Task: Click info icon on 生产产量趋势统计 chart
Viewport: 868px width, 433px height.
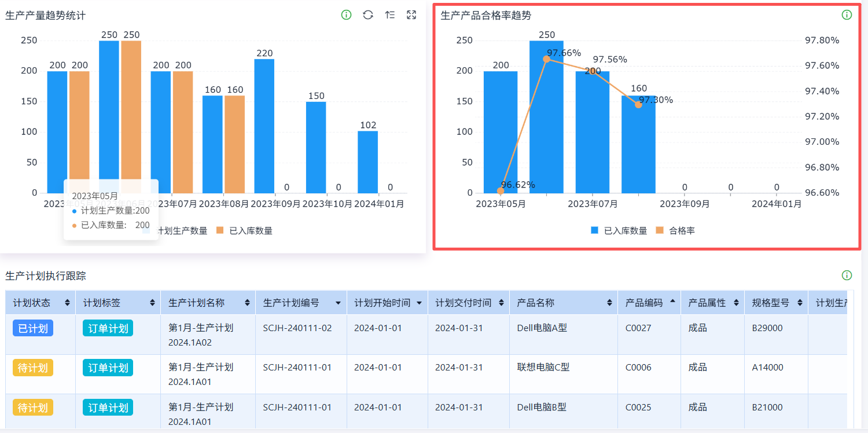Action: point(346,15)
